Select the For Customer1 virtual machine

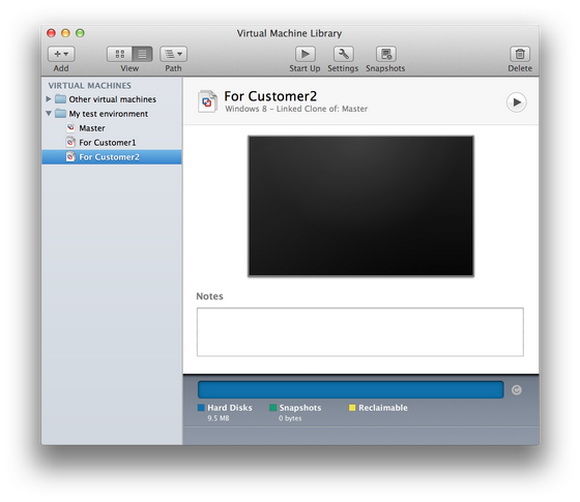pyautogui.click(x=112, y=142)
